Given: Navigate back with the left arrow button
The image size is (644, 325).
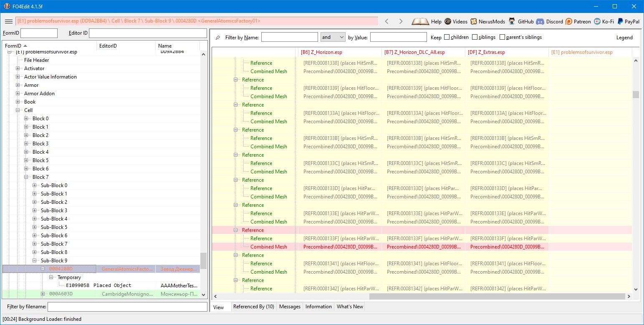Looking at the screenshot, I should pyautogui.click(x=386, y=21).
